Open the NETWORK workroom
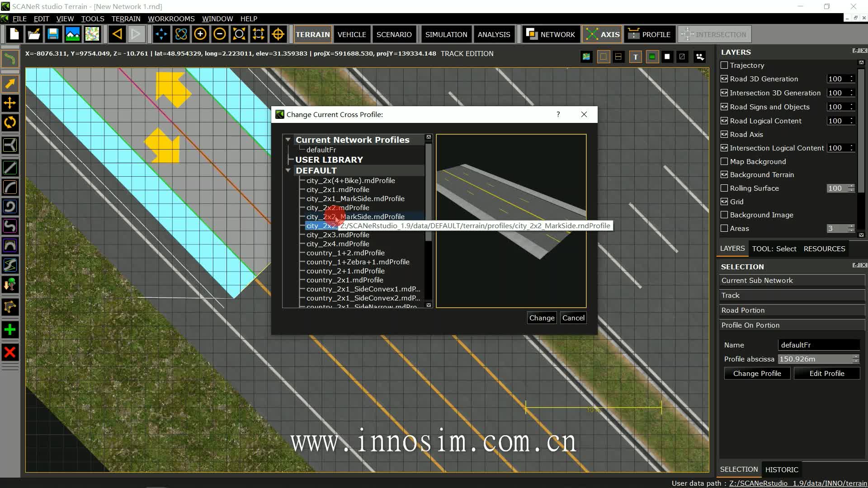 (x=551, y=34)
